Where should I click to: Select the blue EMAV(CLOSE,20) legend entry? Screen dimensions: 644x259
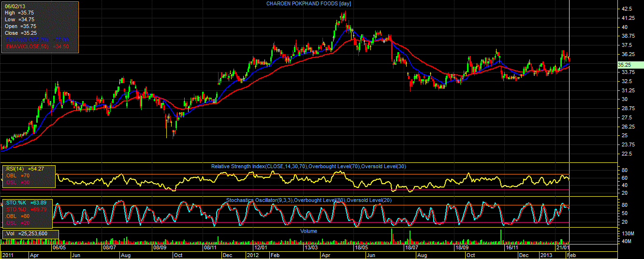tap(37, 40)
